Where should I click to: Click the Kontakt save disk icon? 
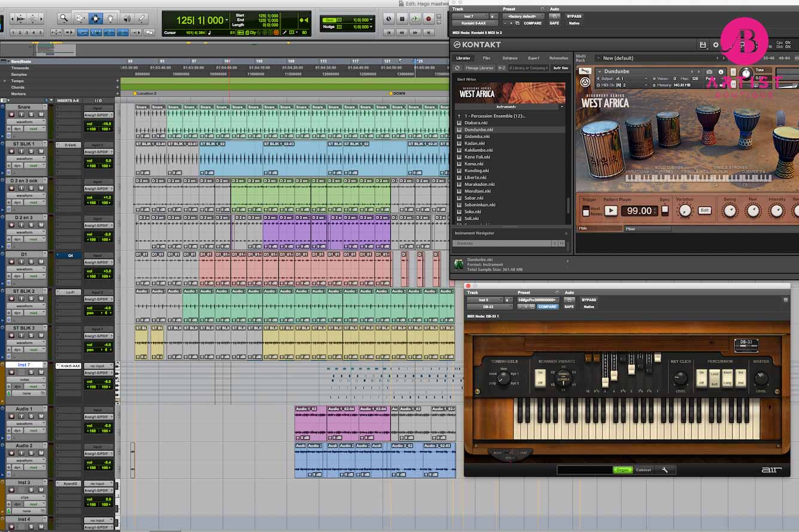point(703,45)
